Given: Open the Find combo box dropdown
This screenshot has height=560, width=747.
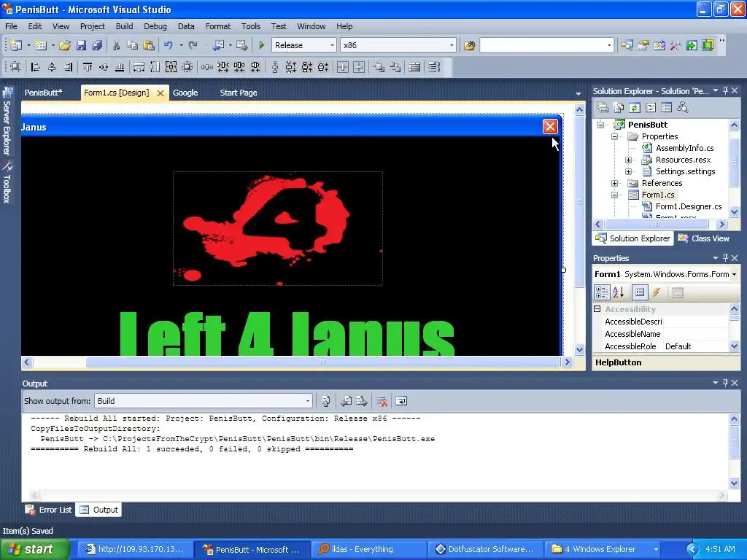Looking at the screenshot, I should pyautogui.click(x=609, y=45).
